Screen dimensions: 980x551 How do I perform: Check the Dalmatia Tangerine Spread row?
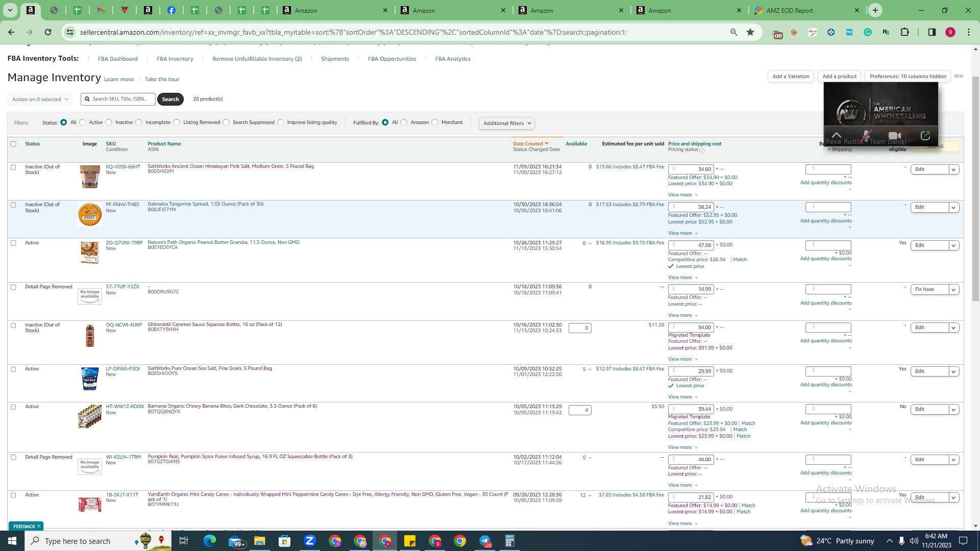pyautogui.click(x=13, y=205)
